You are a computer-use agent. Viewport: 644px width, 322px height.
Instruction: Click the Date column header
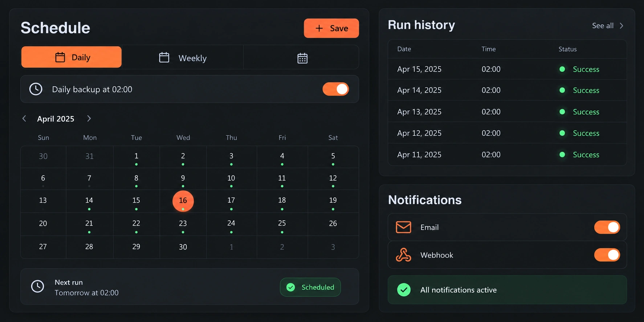[x=404, y=49]
